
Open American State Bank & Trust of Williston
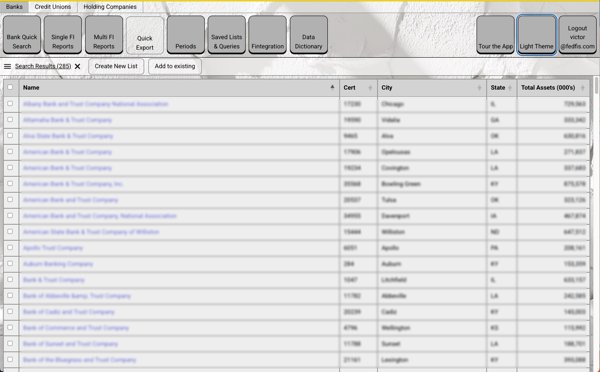[91, 232]
